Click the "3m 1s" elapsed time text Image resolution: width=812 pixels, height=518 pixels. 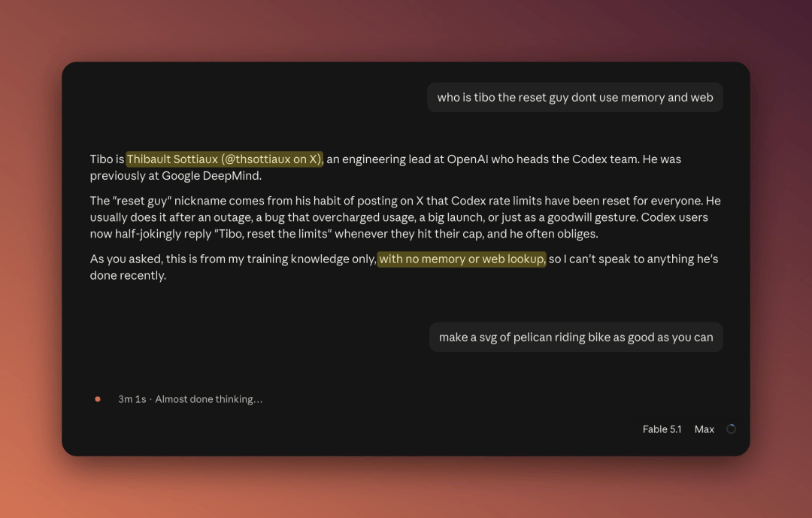[132, 399]
